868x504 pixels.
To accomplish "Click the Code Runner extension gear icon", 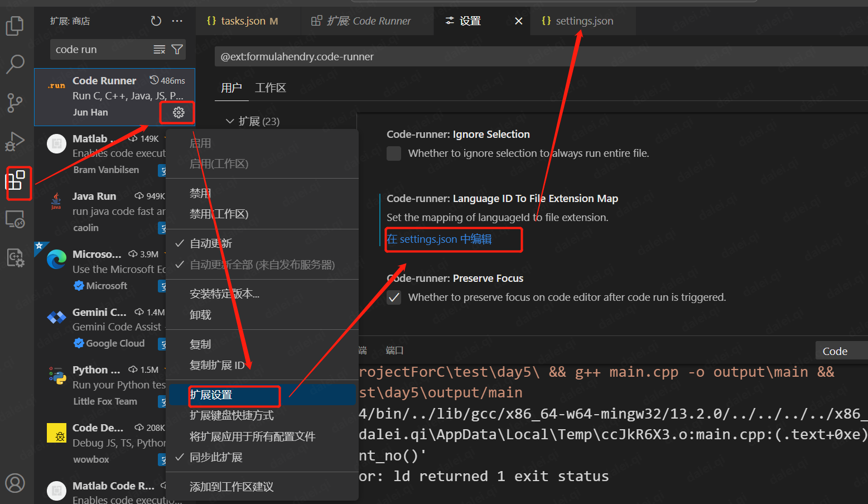I will [x=177, y=112].
